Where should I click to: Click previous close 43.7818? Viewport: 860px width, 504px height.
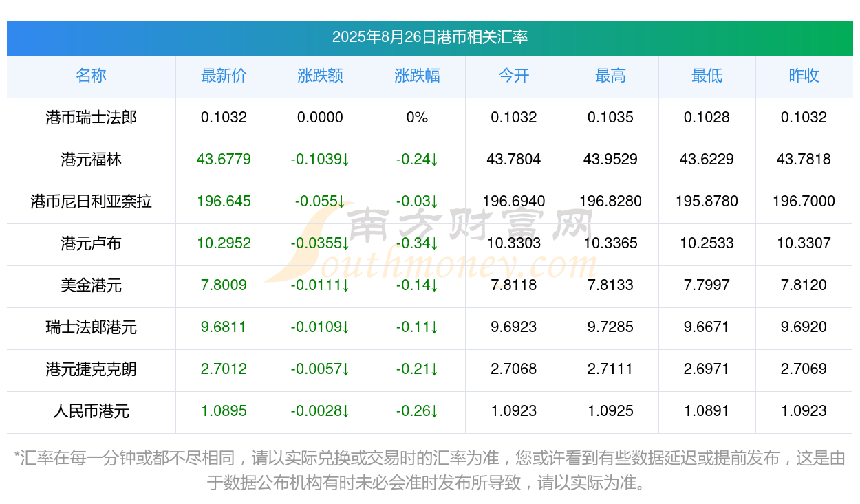pyautogui.click(x=804, y=160)
